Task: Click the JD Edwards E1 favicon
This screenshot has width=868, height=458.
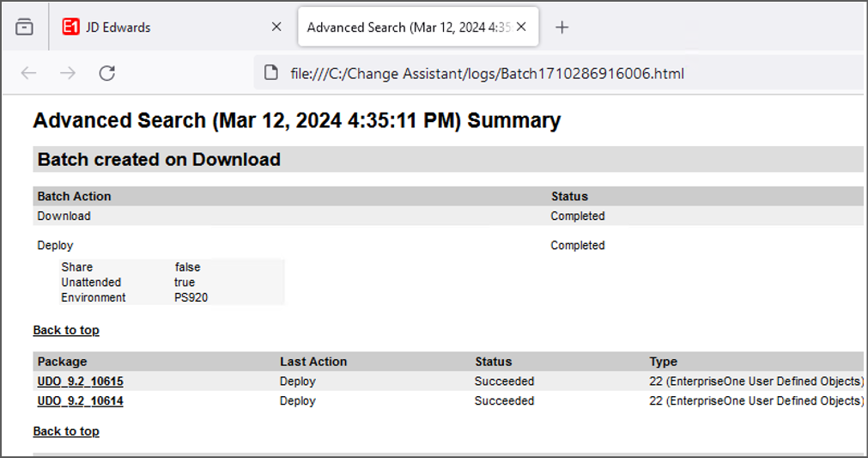Action: 71,27
